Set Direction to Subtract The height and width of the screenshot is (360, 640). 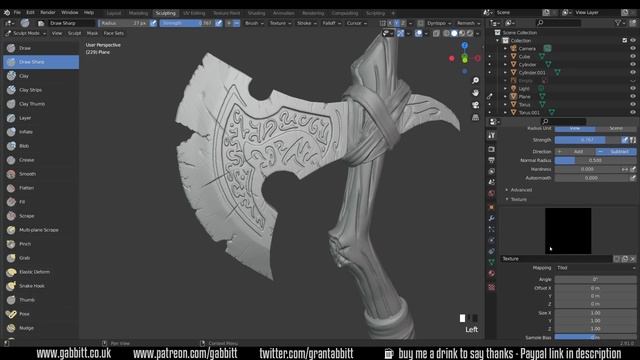(x=616, y=151)
